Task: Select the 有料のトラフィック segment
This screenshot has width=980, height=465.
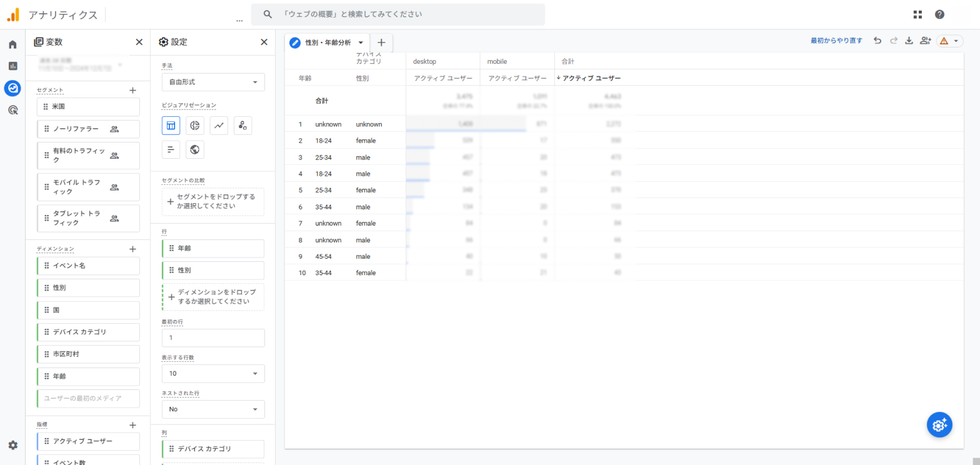Action: coord(88,156)
